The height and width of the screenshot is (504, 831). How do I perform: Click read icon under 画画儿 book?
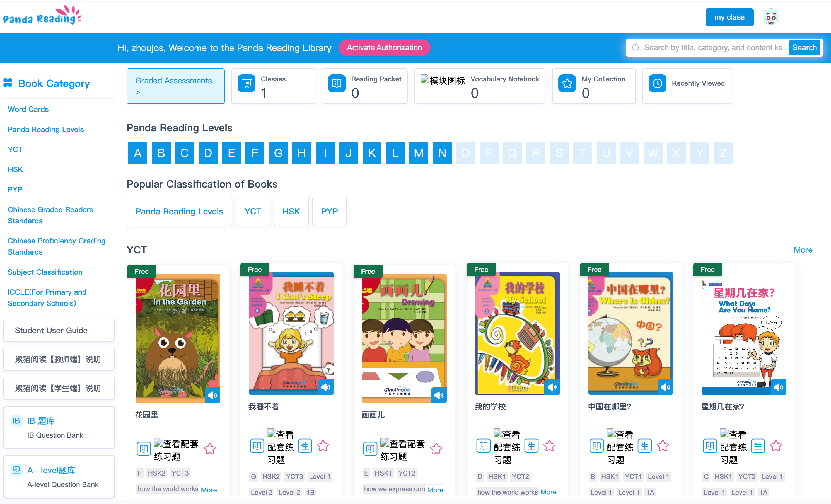(x=370, y=448)
